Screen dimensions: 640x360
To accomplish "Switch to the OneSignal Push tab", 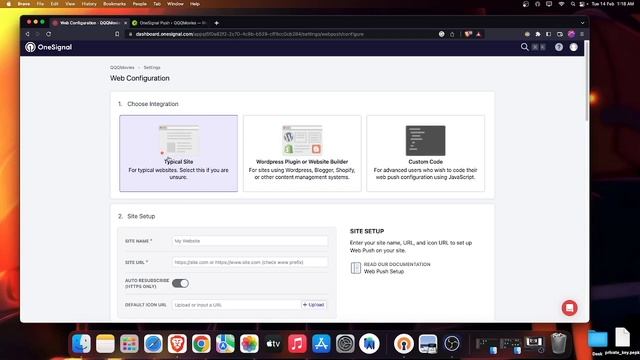I will 170,23.
